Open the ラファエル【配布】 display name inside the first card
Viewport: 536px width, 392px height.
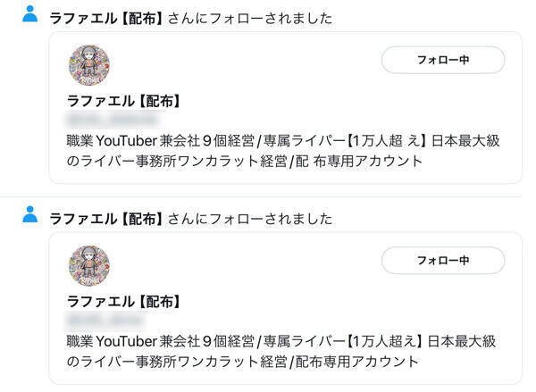[x=123, y=100]
